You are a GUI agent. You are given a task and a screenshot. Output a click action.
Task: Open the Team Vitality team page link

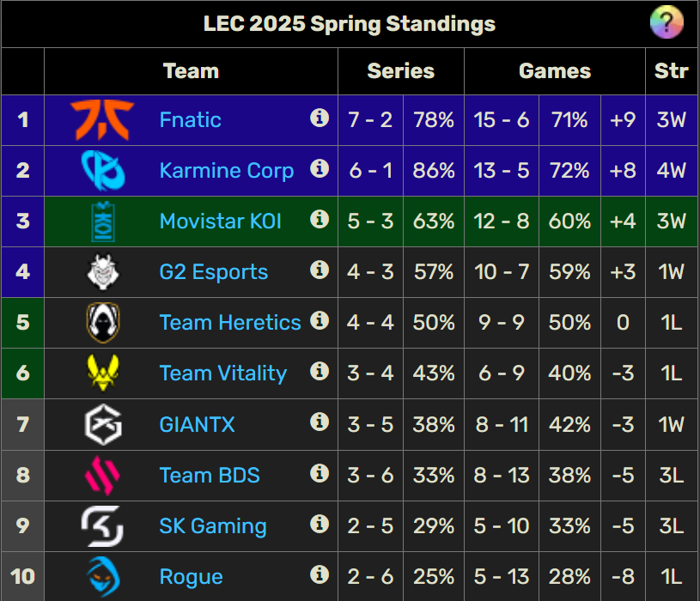click(222, 373)
